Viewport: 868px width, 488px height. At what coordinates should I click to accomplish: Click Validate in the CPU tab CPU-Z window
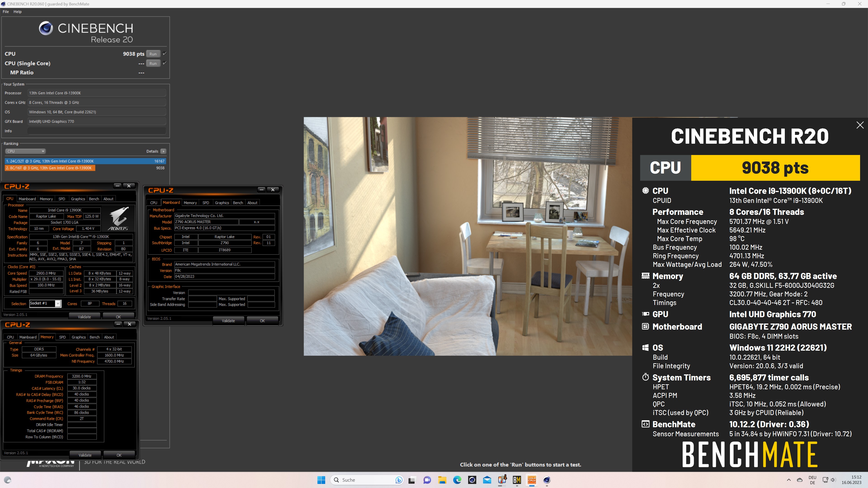[84, 317]
